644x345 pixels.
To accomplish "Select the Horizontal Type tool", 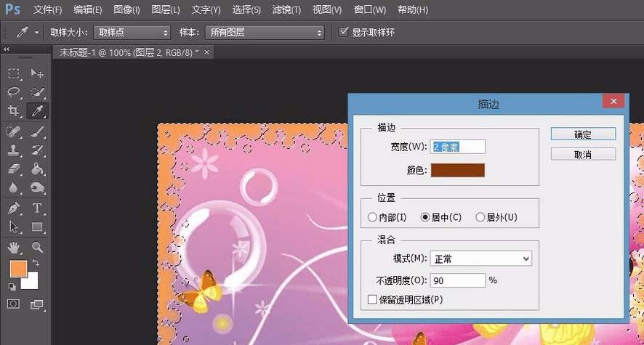I will 37,208.
